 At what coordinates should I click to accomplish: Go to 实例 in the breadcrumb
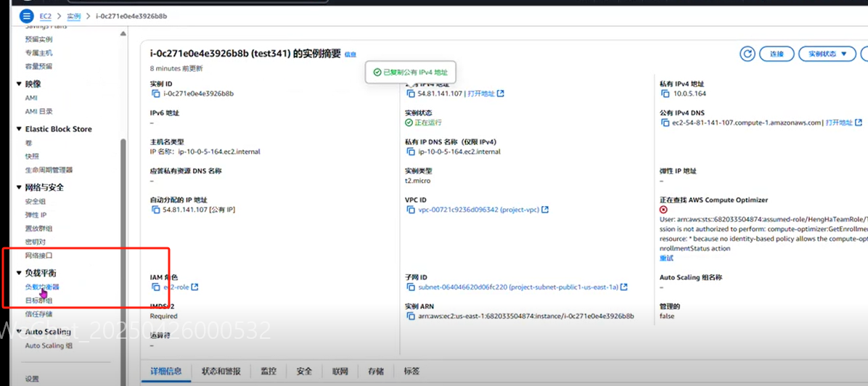tap(74, 16)
